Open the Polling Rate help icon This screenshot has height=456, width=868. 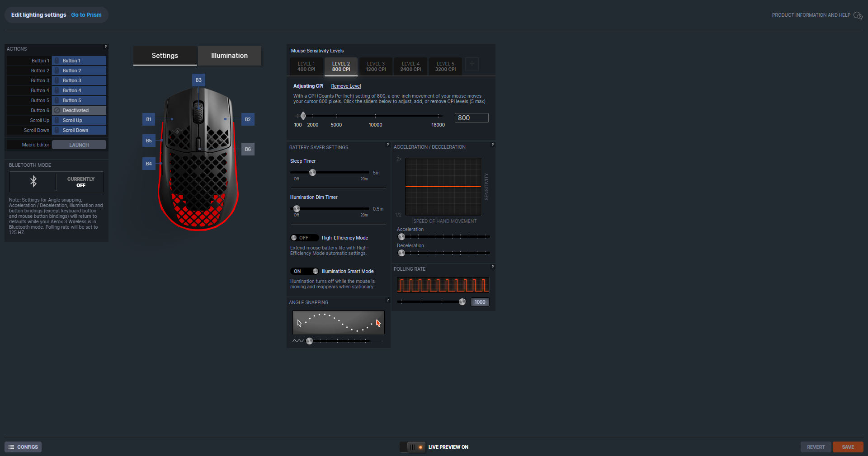492,267
